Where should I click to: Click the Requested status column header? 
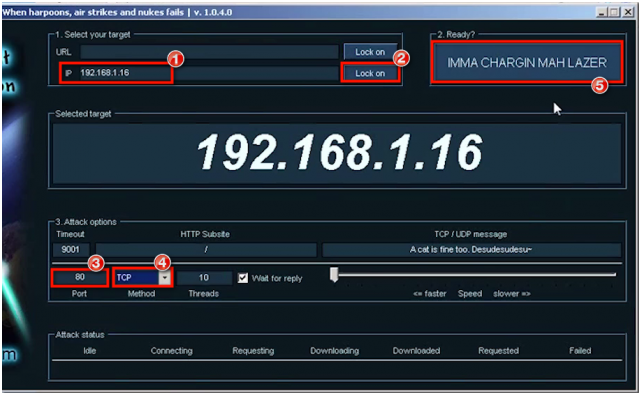pos(498,351)
